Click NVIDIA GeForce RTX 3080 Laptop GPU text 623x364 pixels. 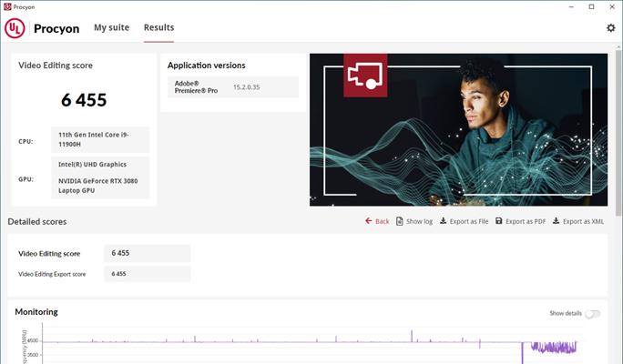(97, 186)
